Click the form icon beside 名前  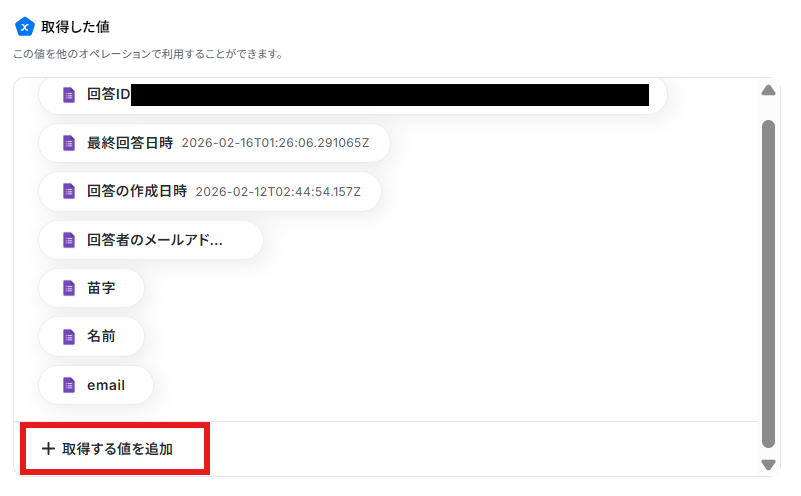(x=69, y=337)
